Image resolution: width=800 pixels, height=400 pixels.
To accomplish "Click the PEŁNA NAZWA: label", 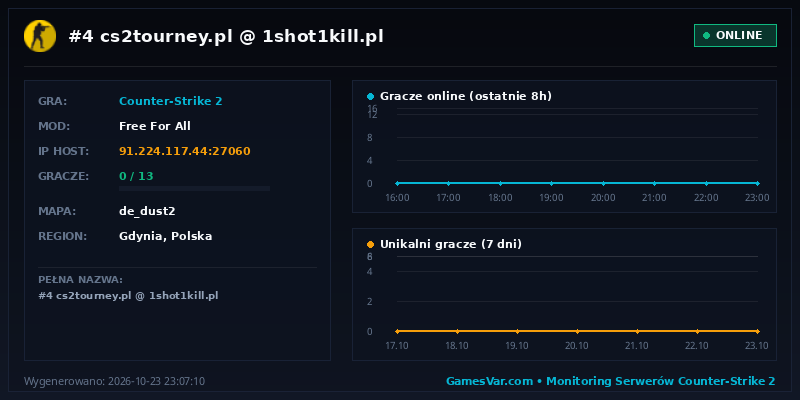I will 81,280.
